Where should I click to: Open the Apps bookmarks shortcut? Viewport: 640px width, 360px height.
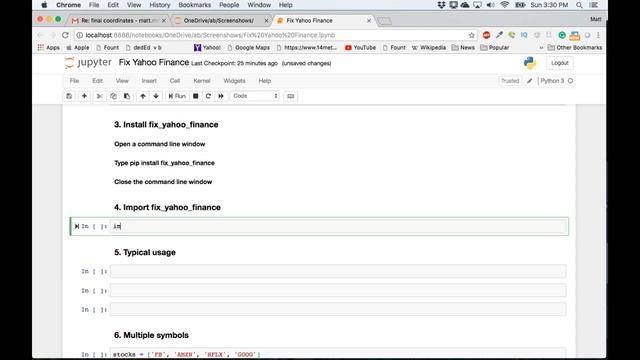click(49, 47)
